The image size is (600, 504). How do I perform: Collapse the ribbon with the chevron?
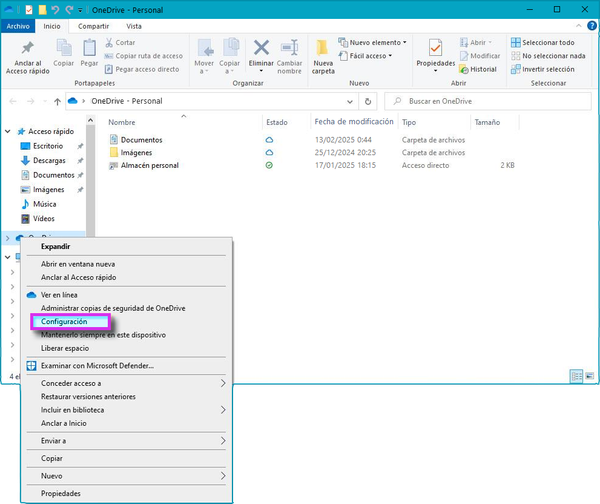click(x=579, y=26)
